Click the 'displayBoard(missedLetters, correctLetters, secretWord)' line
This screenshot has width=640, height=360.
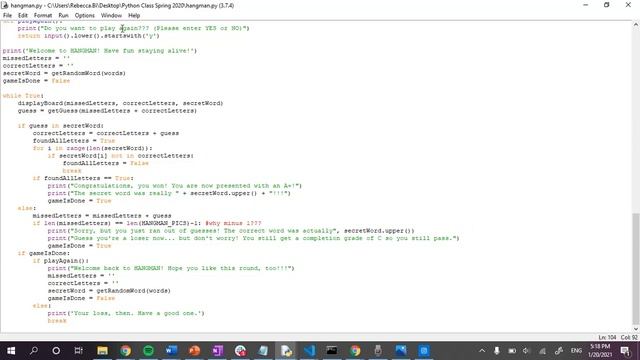(x=120, y=103)
